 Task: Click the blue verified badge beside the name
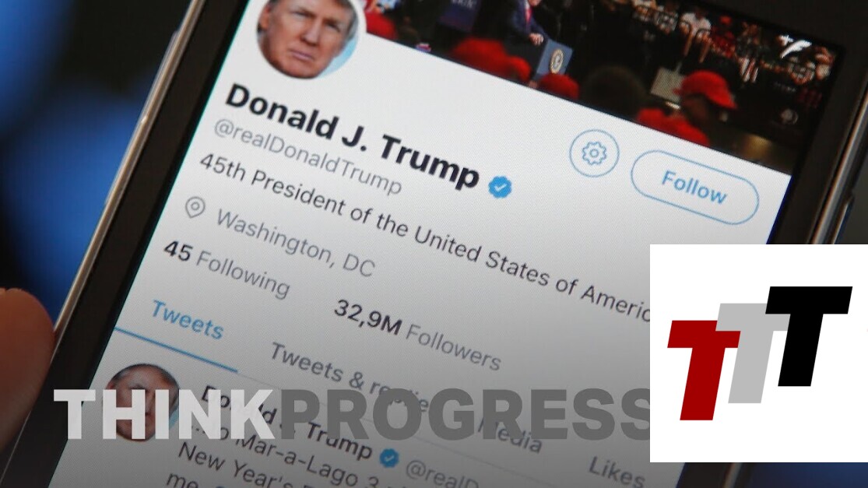tap(500, 187)
